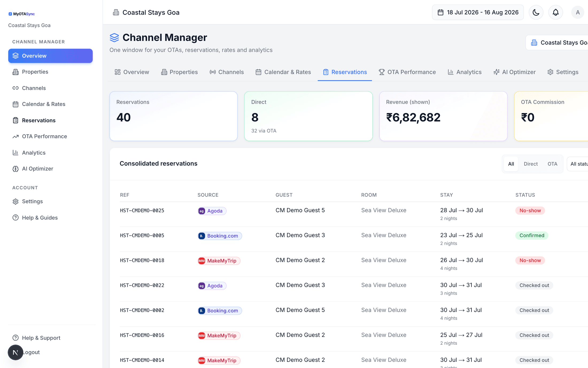The width and height of the screenshot is (588, 368).
Task: Click the GUEST column header
Action: [x=284, y=195]
